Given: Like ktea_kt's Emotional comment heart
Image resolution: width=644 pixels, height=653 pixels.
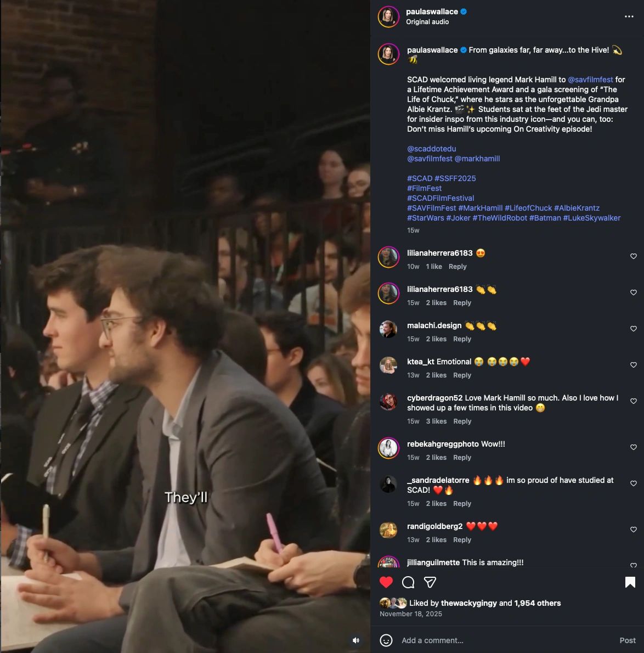Looking at the screenshot, I should pyautogui.click(x=633, y=365).
